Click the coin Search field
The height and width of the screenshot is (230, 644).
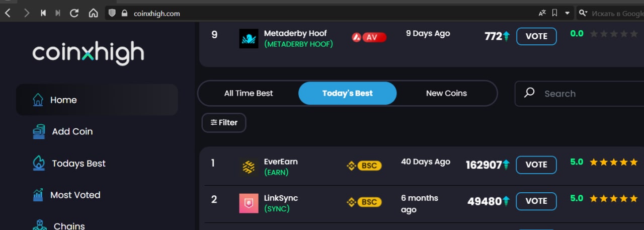pyautogui.click(x=584, y=94)
